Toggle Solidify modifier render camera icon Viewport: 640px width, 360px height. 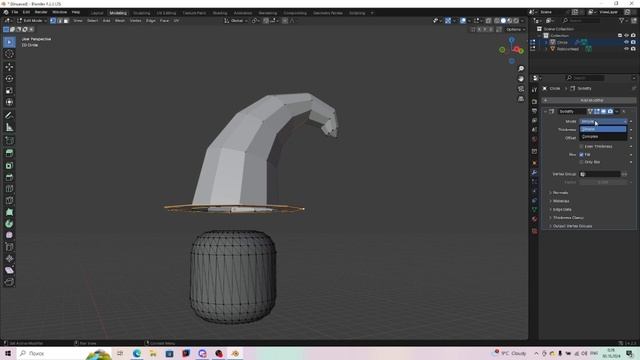pos(610,111)
